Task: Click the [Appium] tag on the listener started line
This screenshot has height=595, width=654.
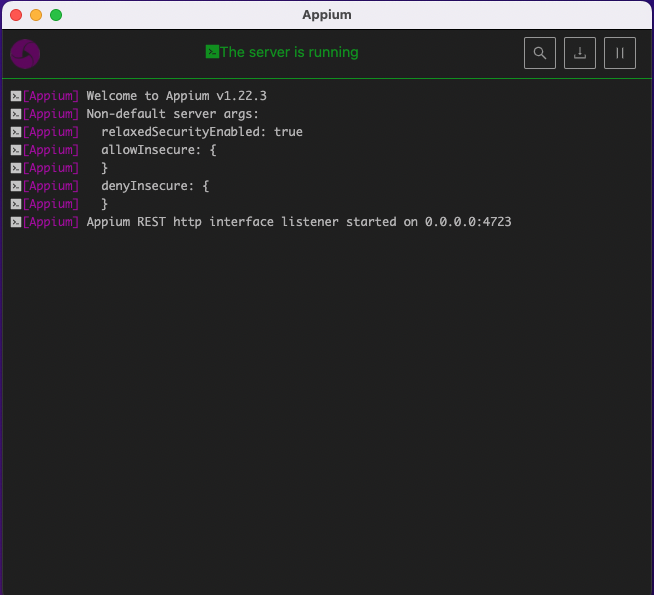Action: coord(51,222)
